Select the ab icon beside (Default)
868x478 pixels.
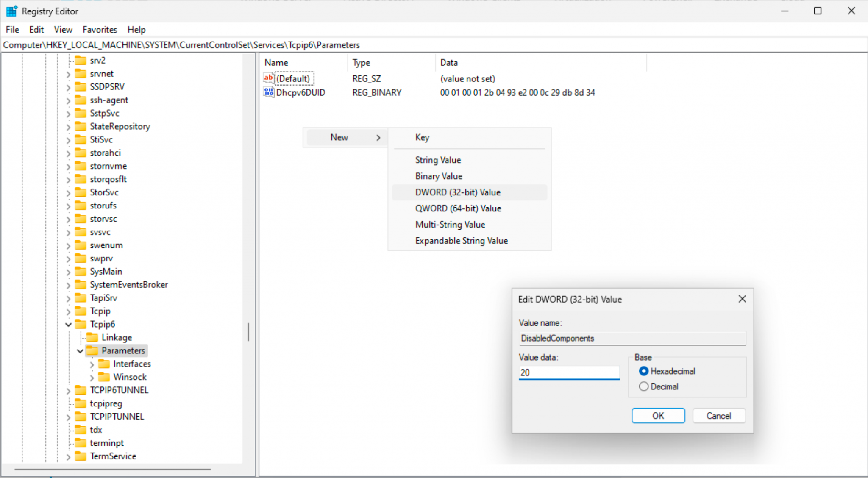pos(268,78)
